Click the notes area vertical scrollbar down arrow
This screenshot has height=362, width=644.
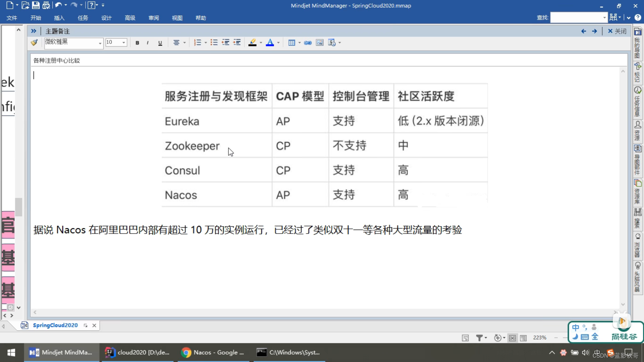[623, 304]
